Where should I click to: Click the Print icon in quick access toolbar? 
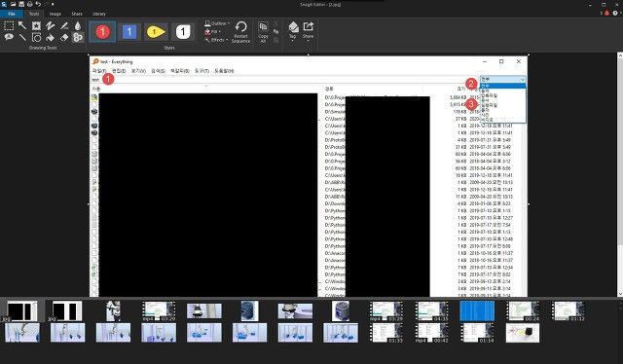[30, 4]
